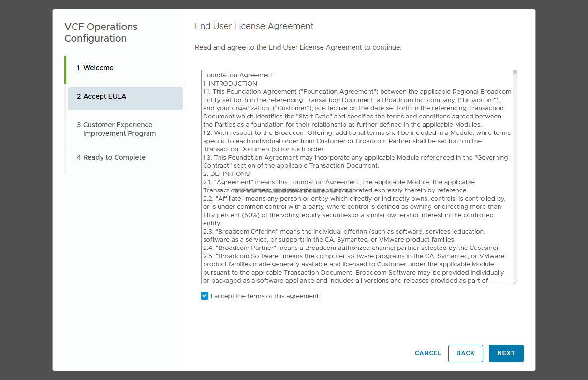
Task: Click the "Foundation Agreement" title line in the EULA
Action: coord(238,75)
